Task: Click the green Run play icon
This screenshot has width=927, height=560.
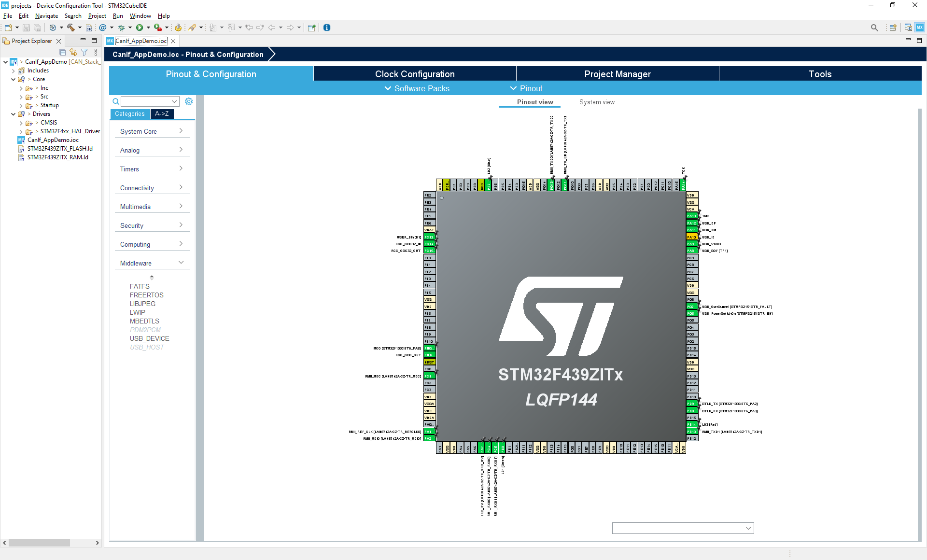Action: coord(140,28)
